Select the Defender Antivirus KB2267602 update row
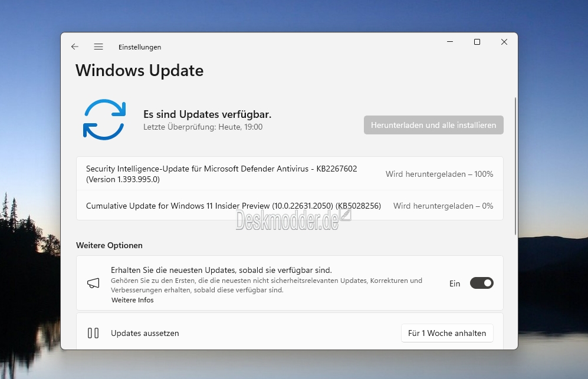 pos(290,173)
